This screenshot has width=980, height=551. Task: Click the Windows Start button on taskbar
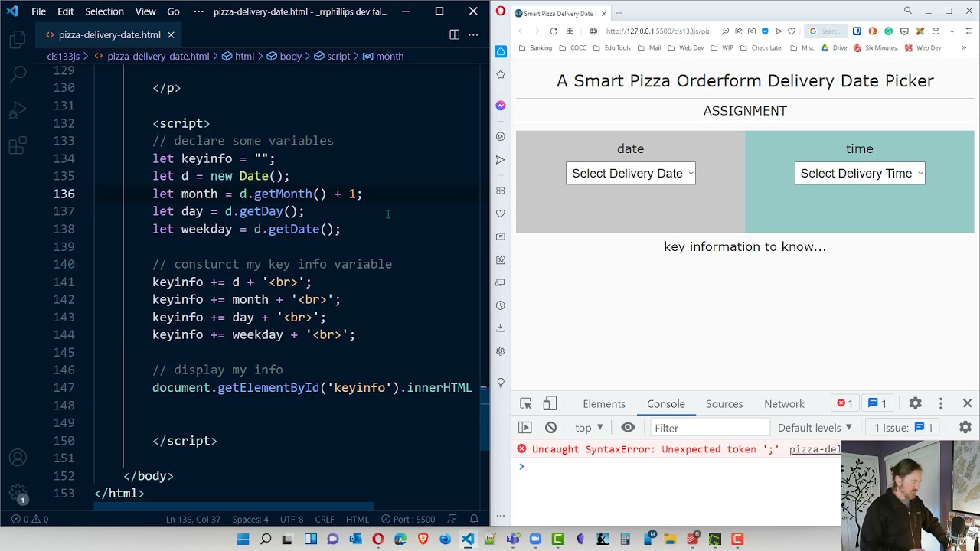(243, 540)
